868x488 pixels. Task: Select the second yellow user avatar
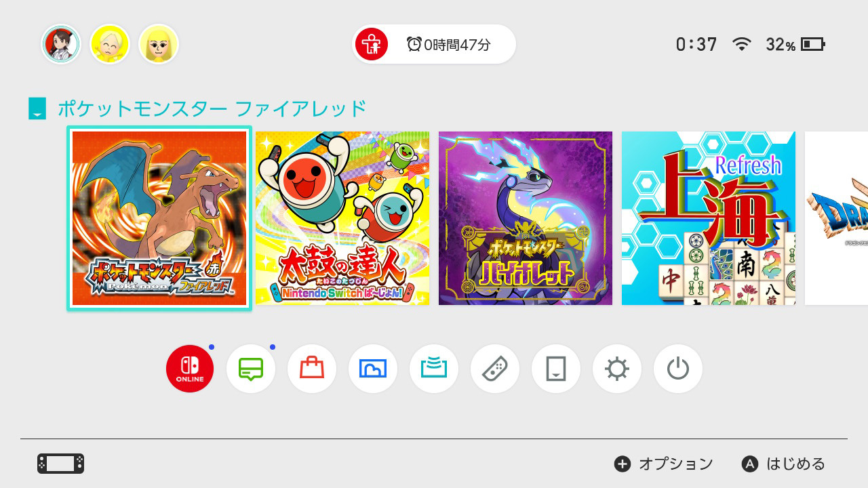(x=110, y=45)
